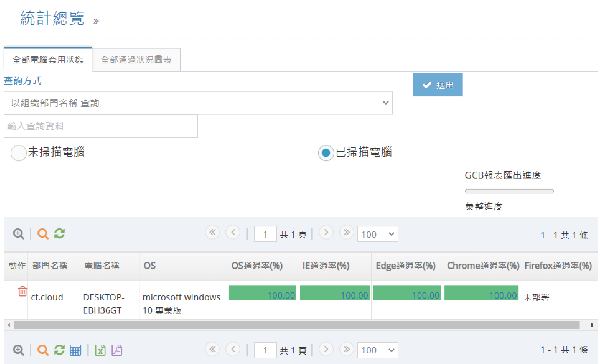Click the orange search icon in top toolbar

point(43,234)
